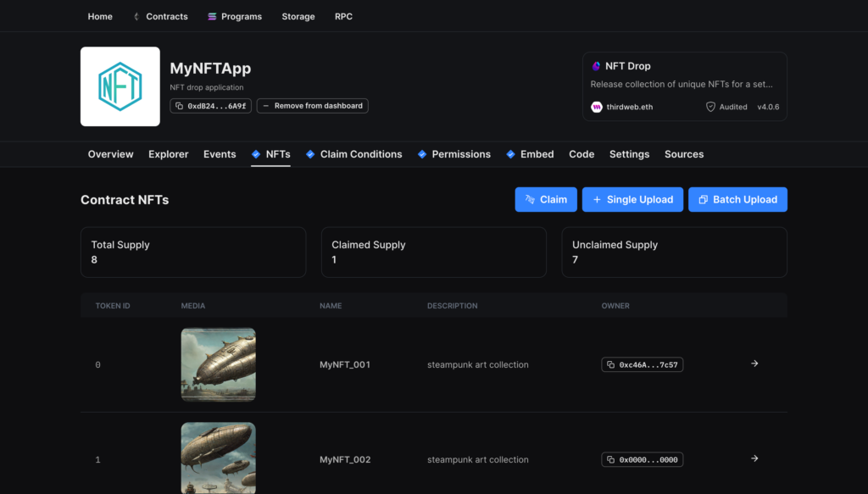Click the Single Upload button
This screenshot has height=494, width=868.
click(x=632, y=199)
